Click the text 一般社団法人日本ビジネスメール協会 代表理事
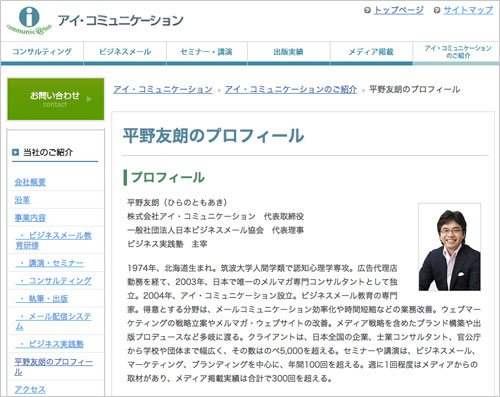This screenshot has width=500, height=397. click(x=215, y=230)
